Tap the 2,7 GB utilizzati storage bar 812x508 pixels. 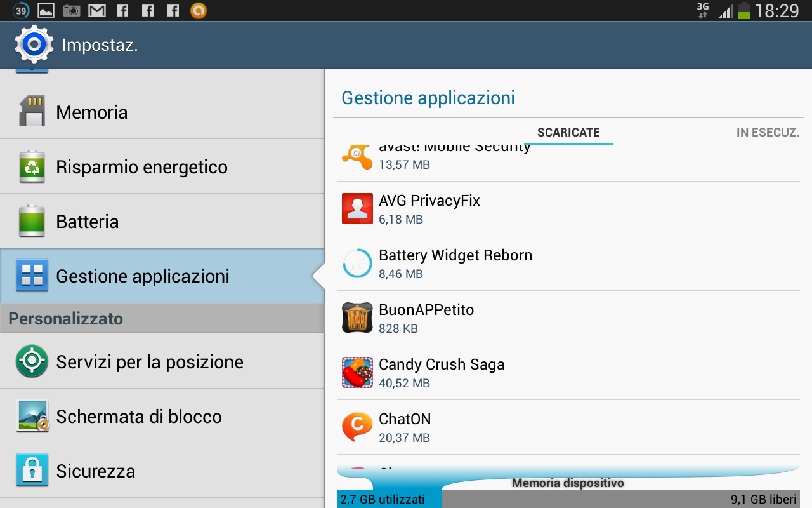pyautogui.click(x=388, y=499)
